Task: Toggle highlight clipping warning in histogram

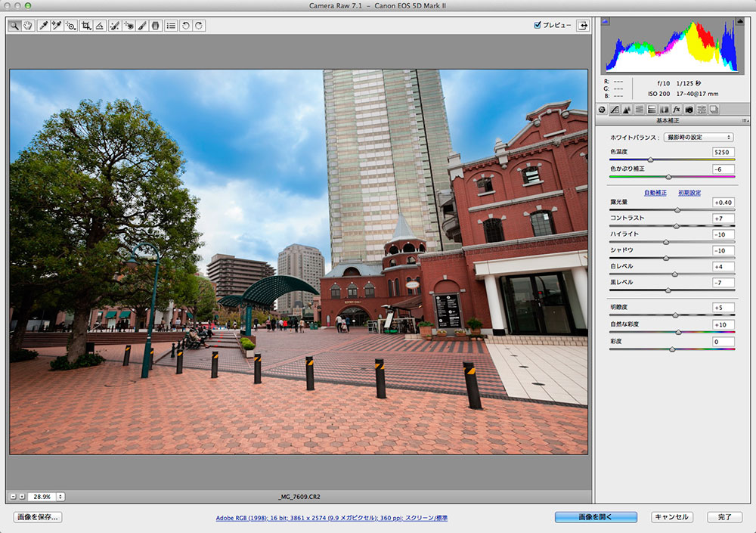Action: click(739, 21)
